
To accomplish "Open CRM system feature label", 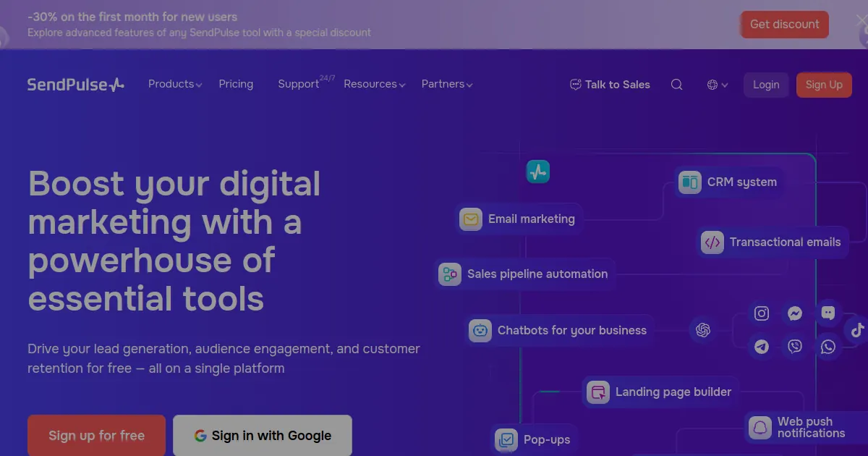I will click(742, 182).
